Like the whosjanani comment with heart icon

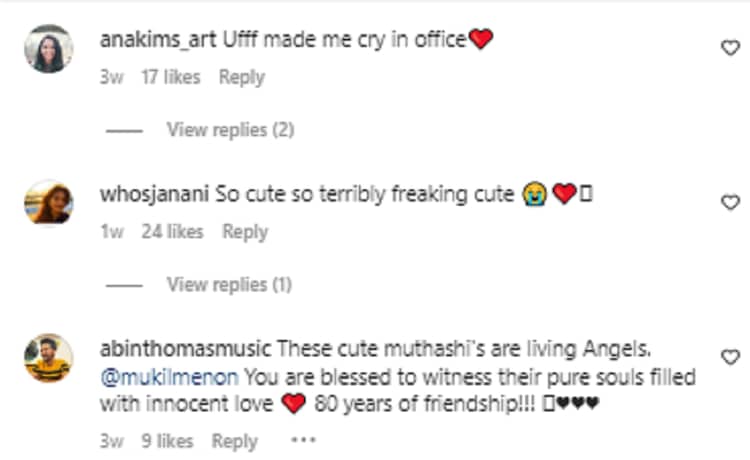(730, 202)
